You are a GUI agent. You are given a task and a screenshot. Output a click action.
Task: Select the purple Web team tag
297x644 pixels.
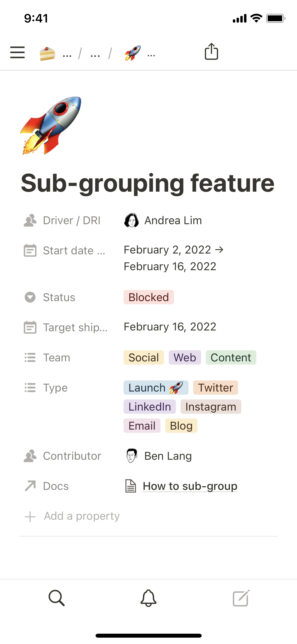pyautogui.click(x=185, y=358)
